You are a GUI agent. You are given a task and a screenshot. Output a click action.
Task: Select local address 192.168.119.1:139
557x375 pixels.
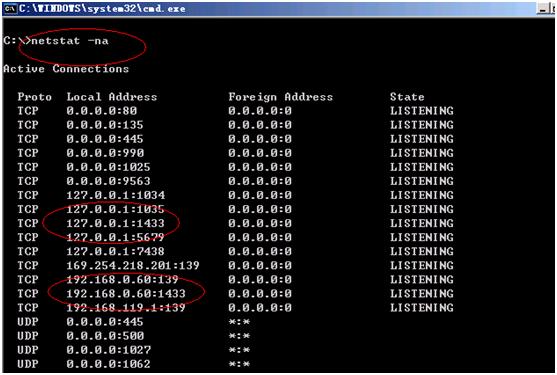tap(126, 308)
